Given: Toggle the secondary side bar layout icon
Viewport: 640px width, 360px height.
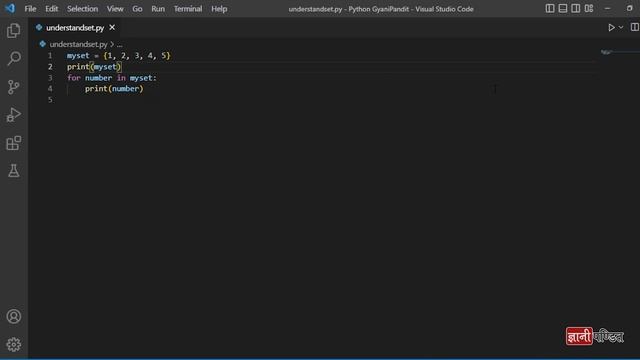Looking at the screenshot, I should [x=576, y=8].
